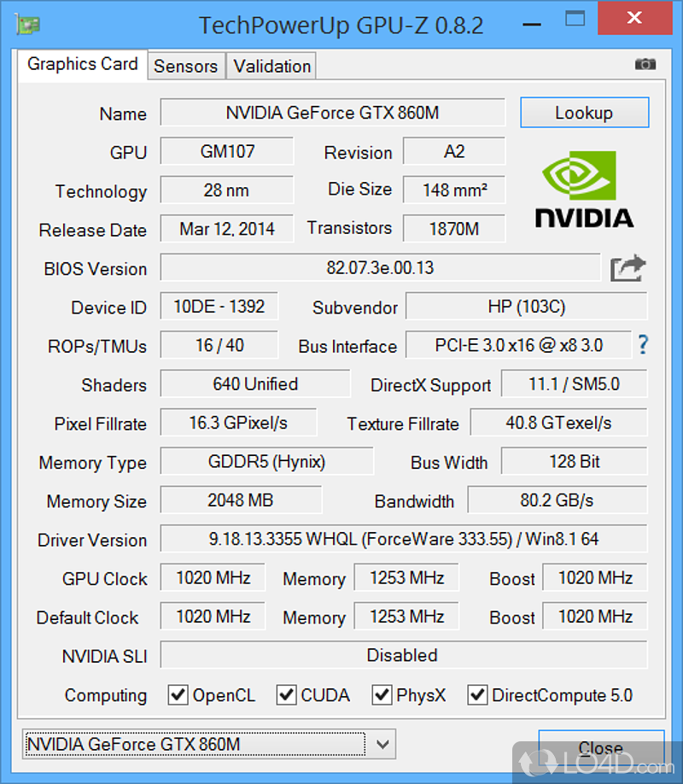Click the Bus Interface question mark
This screenshot has height=784, width=683.
(643, 345)
